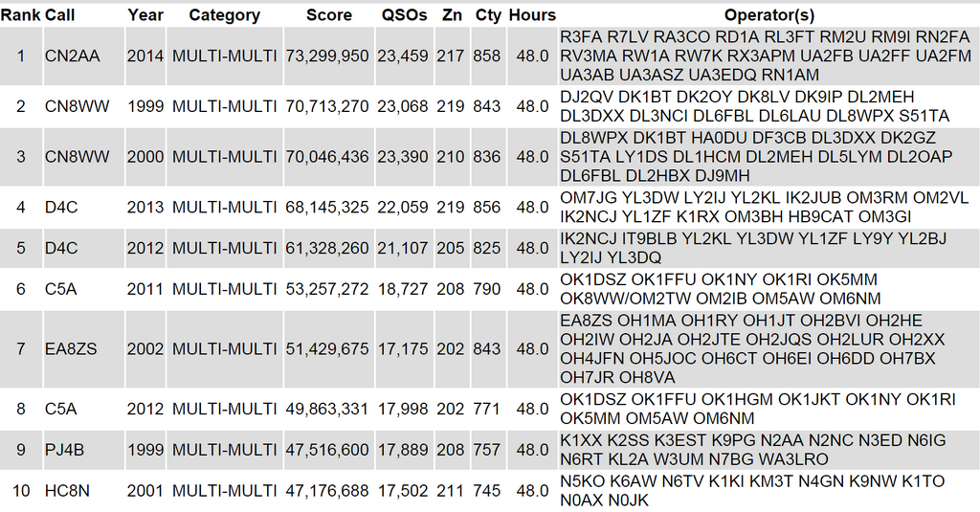Click the Category column header

coord(224,15)
